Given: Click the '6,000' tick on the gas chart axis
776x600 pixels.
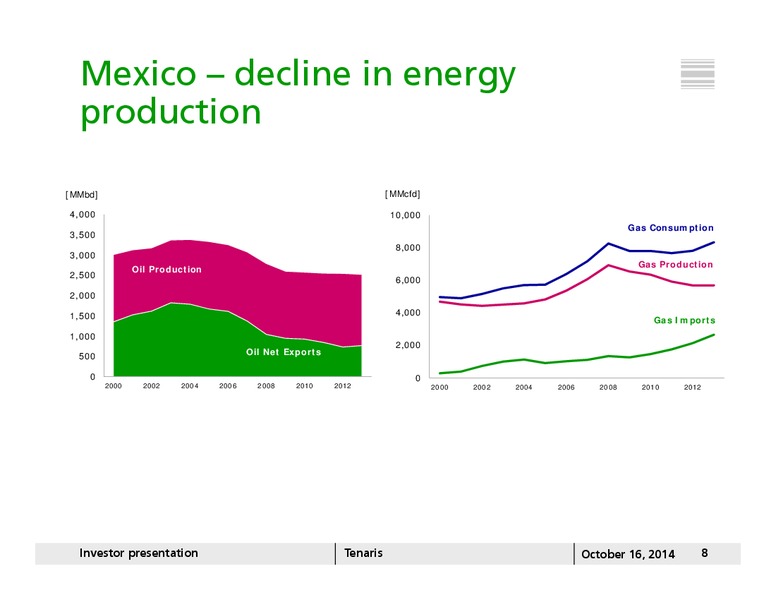Looking at the screenshot, I should click(x=408, y=280).
